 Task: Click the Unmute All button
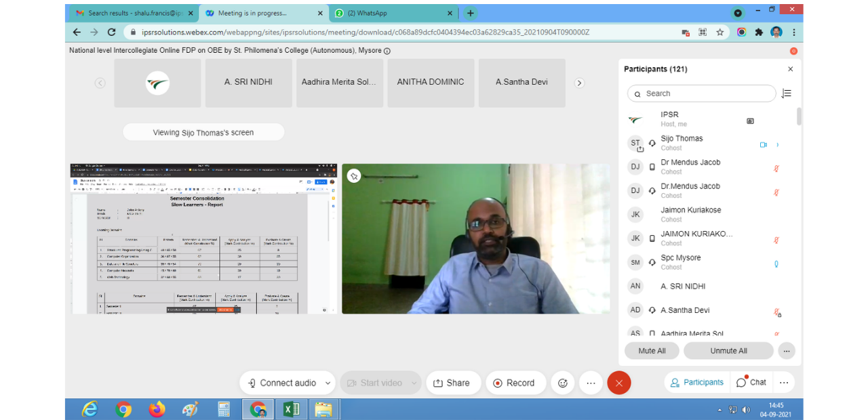click(x=728, y=351)
